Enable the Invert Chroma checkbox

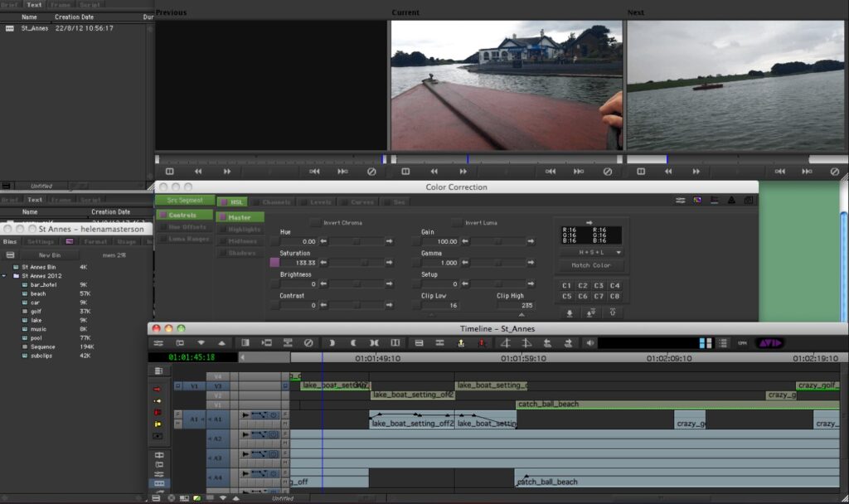(x=315, y=223)
